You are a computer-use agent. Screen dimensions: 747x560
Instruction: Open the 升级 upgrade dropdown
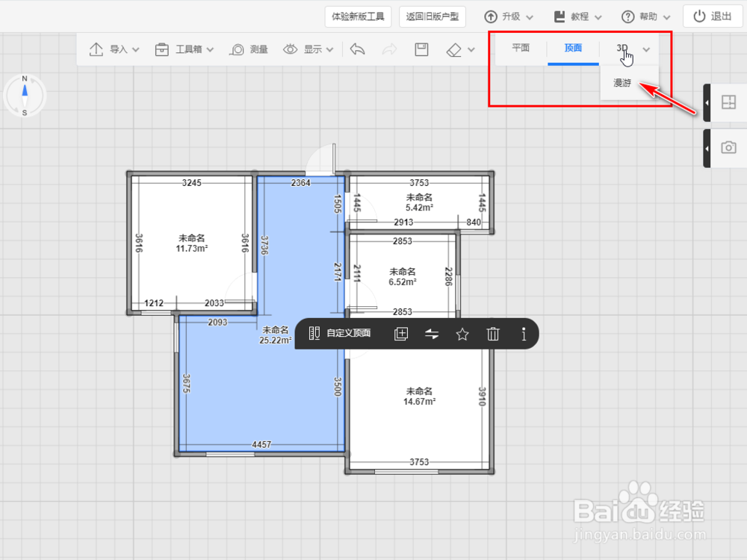(509, 16)
